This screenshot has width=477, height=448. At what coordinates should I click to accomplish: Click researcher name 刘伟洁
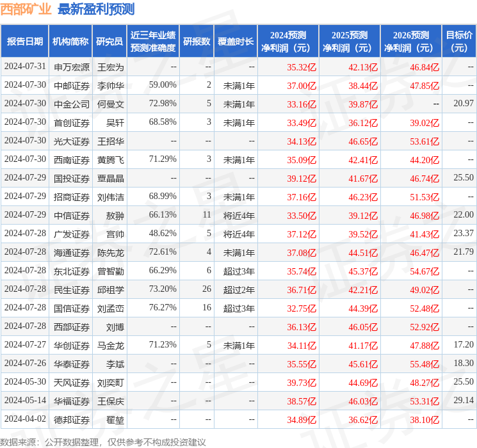click(x=111, y=197)
